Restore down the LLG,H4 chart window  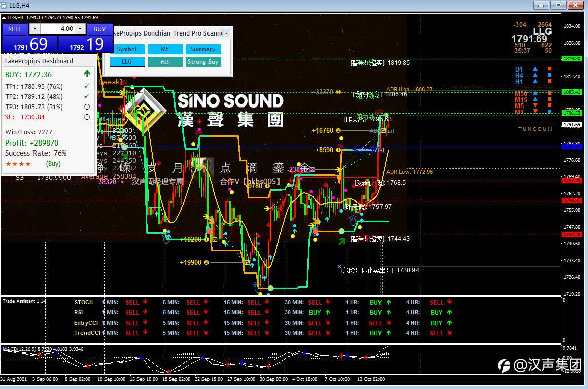[x=559, y=5]
